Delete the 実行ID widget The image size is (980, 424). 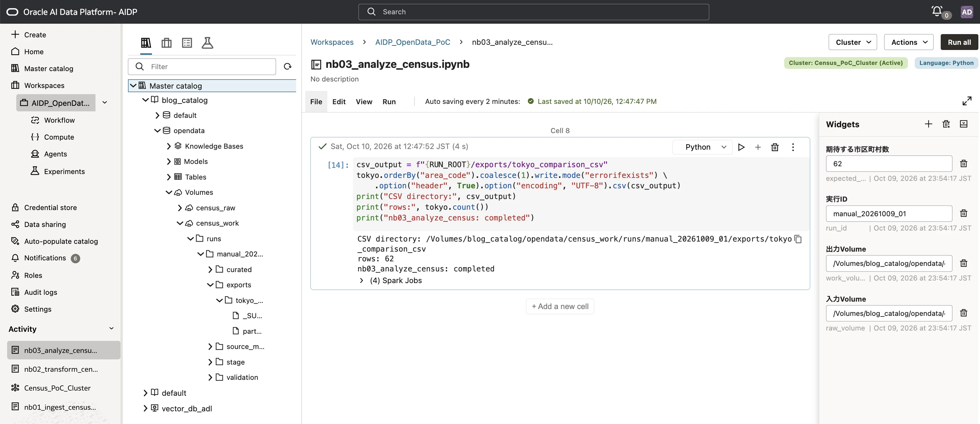point(963,213)
